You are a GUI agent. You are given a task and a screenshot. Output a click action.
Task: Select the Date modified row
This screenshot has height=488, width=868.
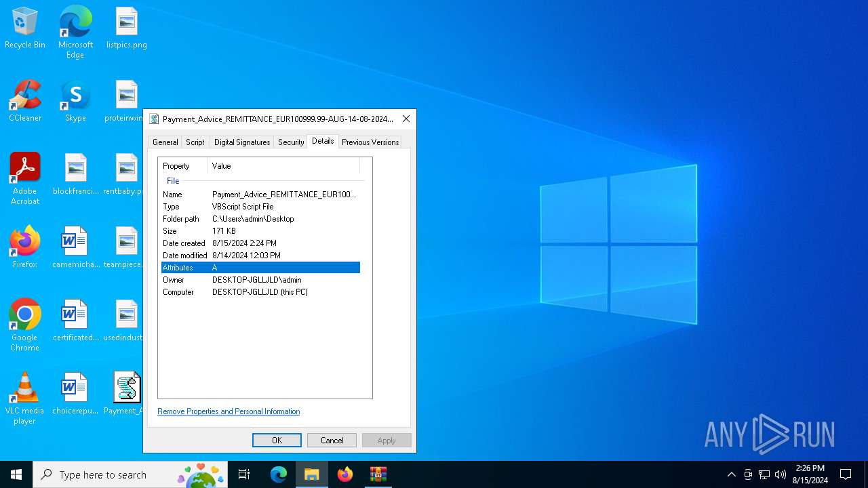click(260, 256)
